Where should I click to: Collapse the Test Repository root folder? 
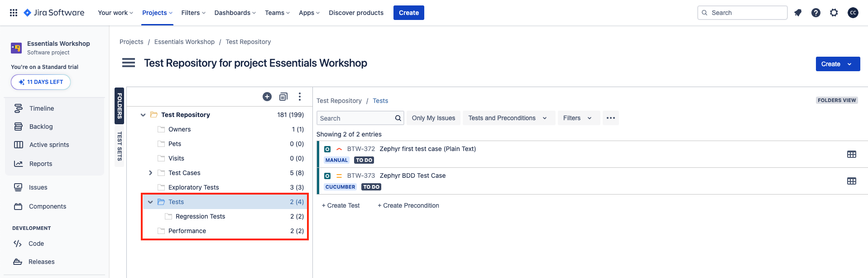(x=143, y=115)
